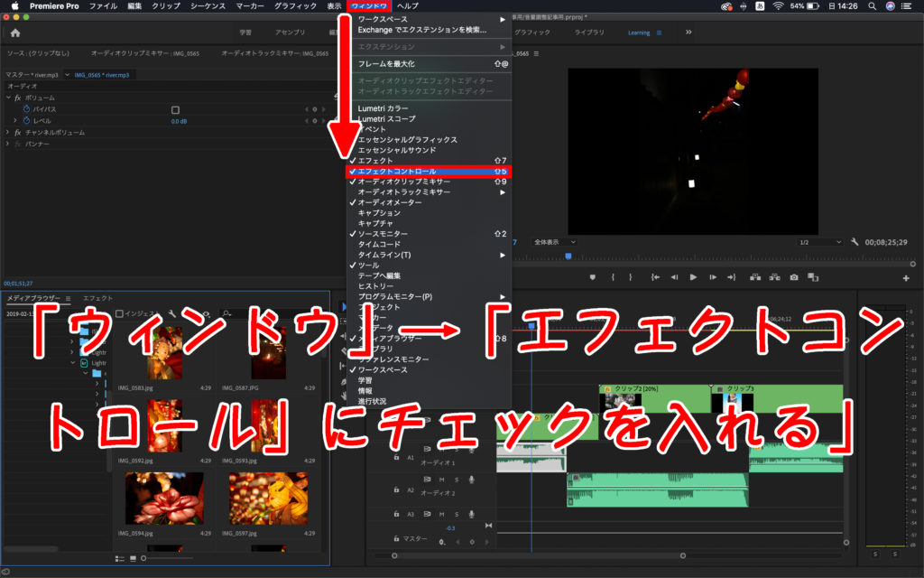Toggle animation stopwatch for バイパス
Screen dimensions: 924x578
(26, 109)
